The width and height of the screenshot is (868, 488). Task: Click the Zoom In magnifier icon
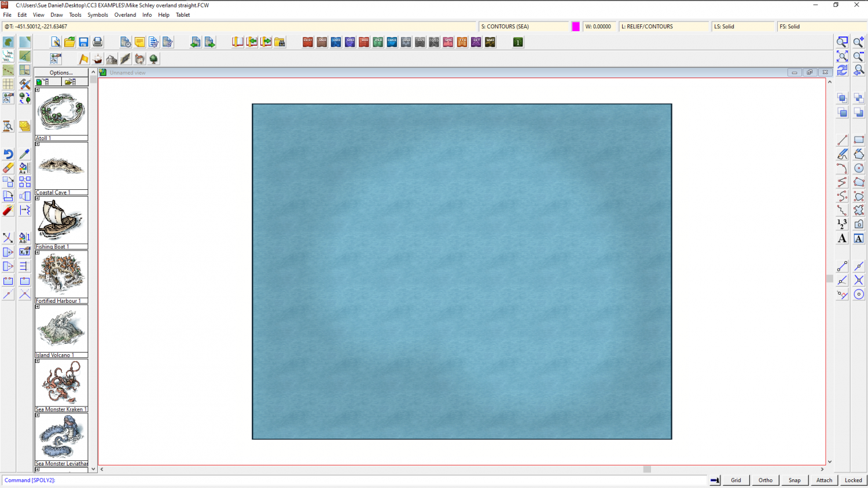click(x=859, y=42)
